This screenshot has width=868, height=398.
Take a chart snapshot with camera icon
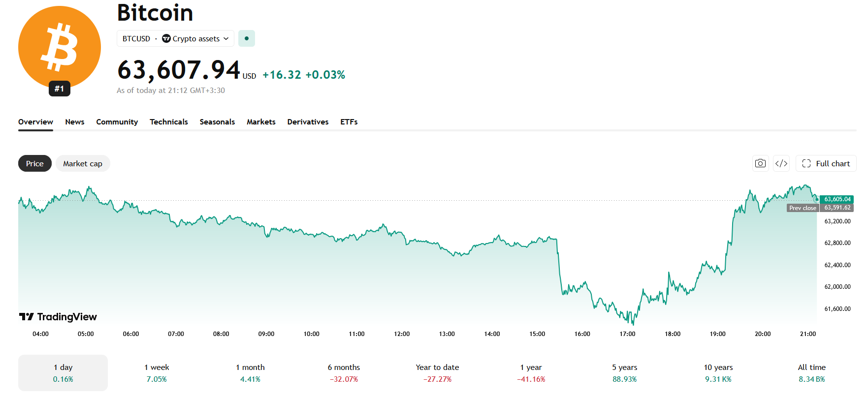760,163
